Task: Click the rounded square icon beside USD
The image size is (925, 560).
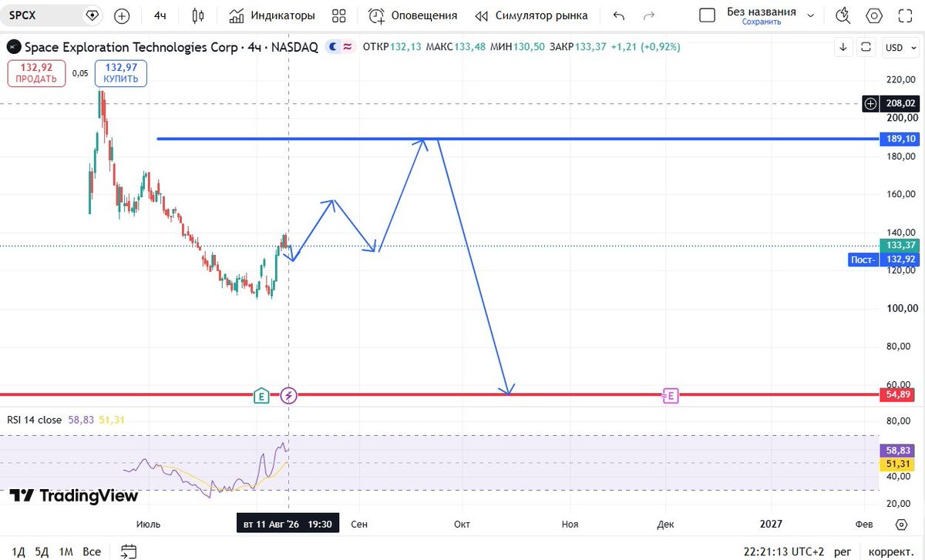Action: pos(866,47)
